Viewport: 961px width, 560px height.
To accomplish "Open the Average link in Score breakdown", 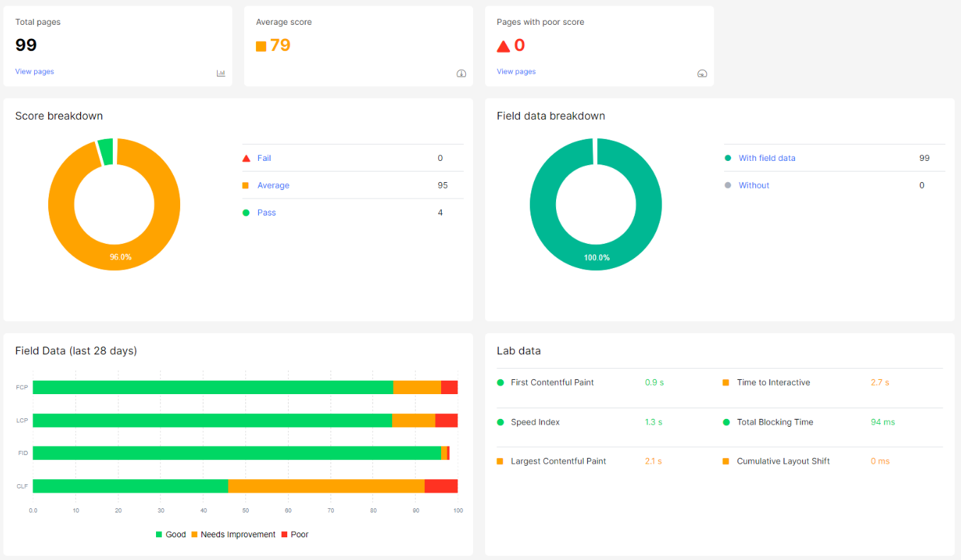I will (x=273, y=185).
